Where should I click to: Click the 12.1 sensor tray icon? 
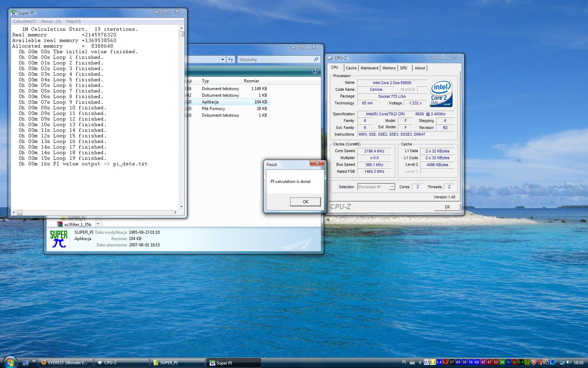427,362
